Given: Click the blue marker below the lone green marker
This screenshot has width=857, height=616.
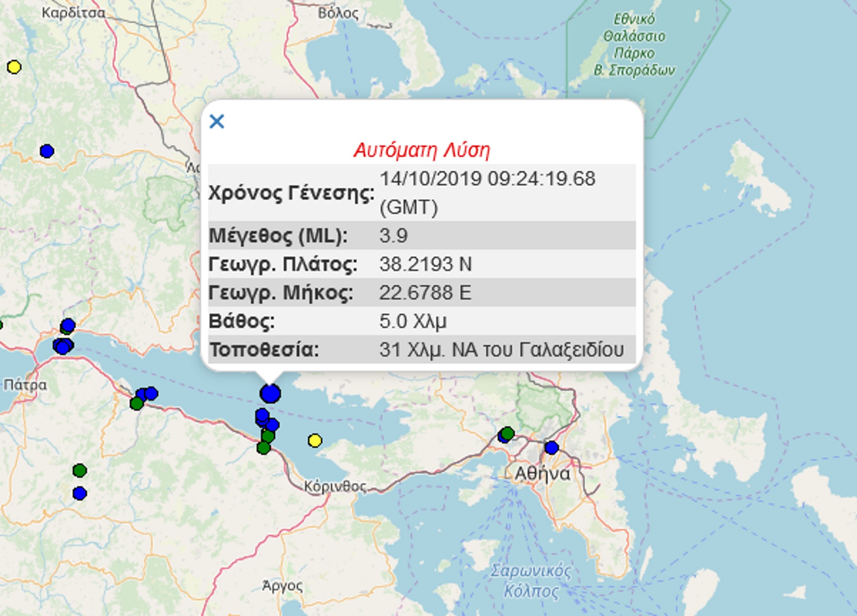Looking at the screenshot, I should pos(80,493).
